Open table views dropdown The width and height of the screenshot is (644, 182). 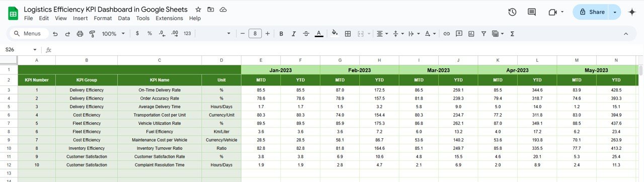tap(498, 34)
